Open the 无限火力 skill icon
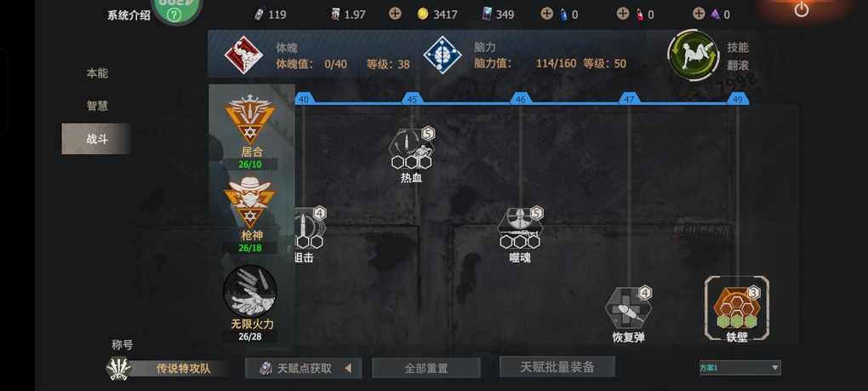 [250, 291]
